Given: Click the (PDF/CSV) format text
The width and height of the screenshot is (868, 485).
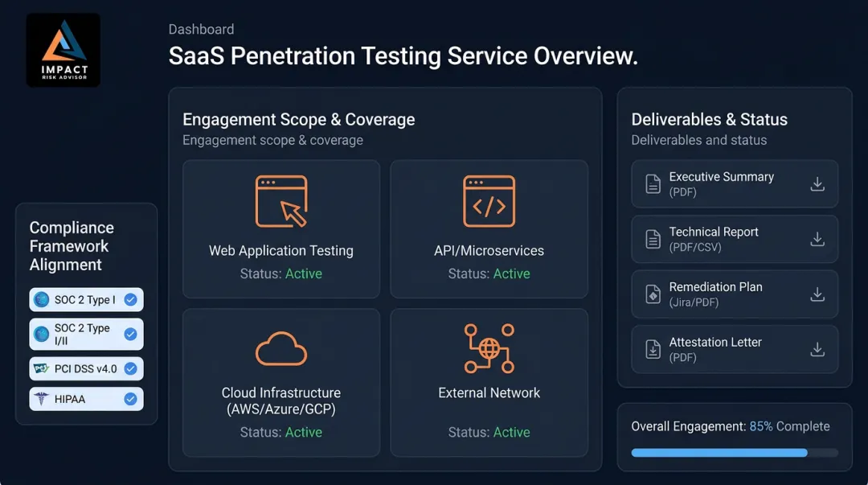Looking at the screenshot, I should click(695, 247).
